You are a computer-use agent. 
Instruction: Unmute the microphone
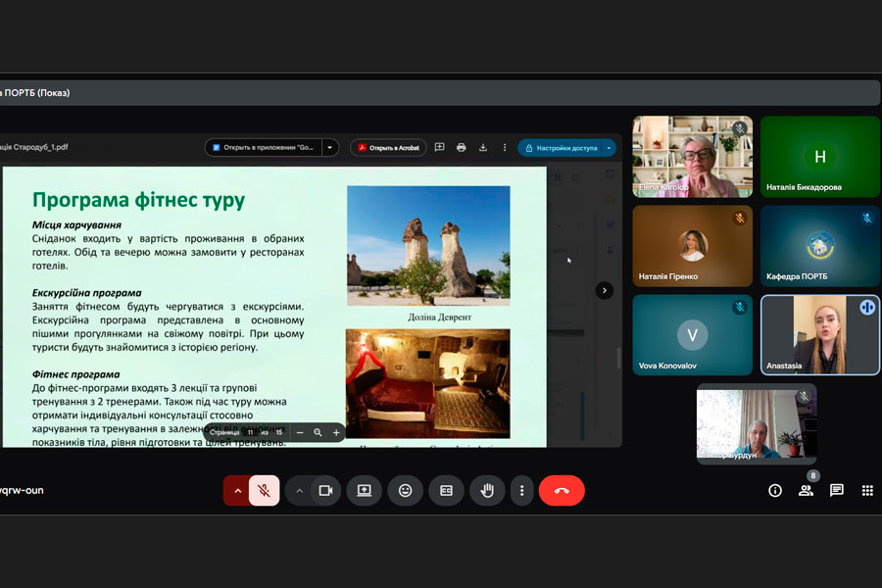click(x=264, y=490)
